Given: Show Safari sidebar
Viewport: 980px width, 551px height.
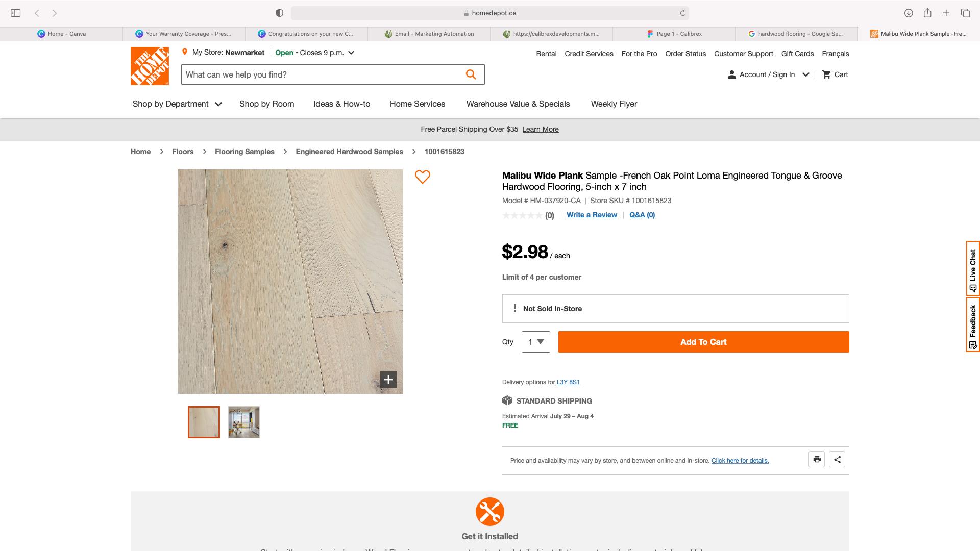Looking at the screenshot, I should coord(15,13).
